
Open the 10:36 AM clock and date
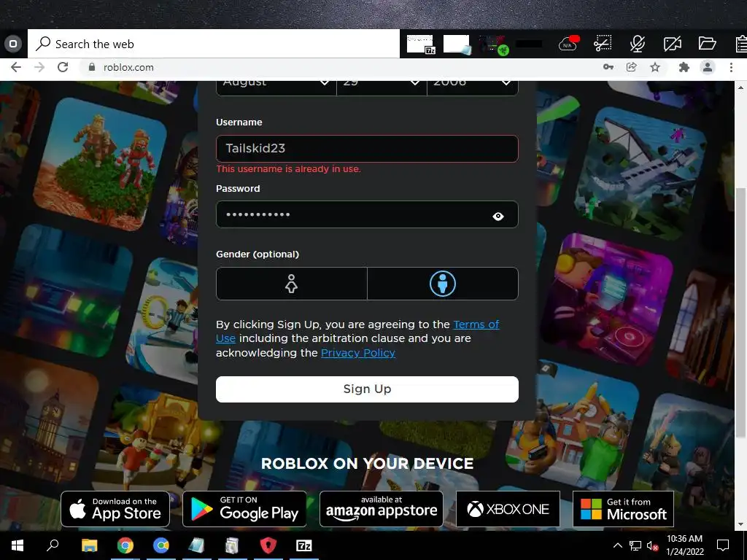tap(684, 545)
